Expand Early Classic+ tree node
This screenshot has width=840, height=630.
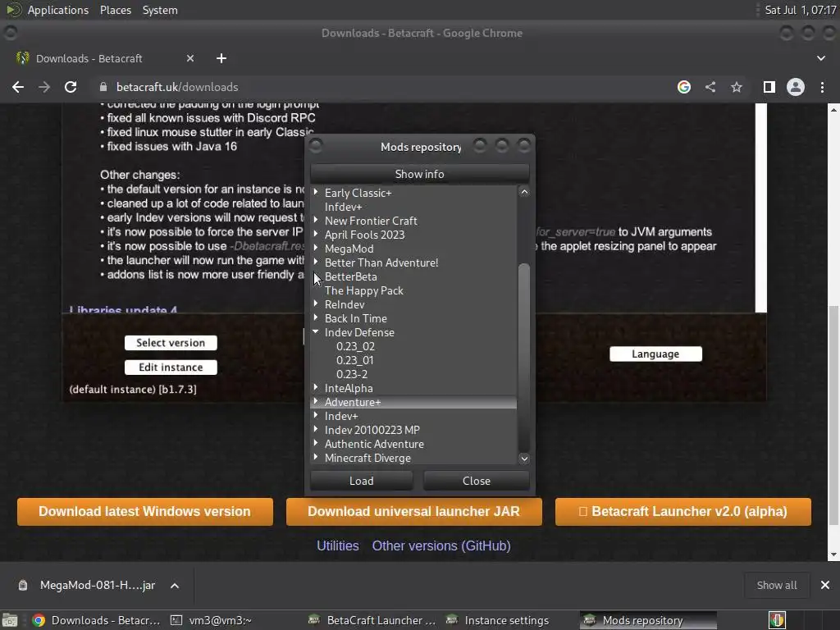(x=316, y=192)
